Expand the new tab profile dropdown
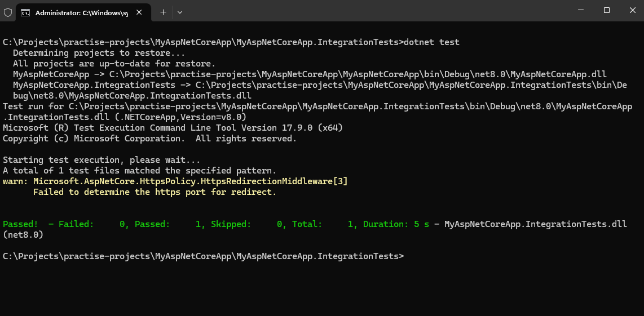This screenshot has height=316, width=644. [x=179, y=12]
